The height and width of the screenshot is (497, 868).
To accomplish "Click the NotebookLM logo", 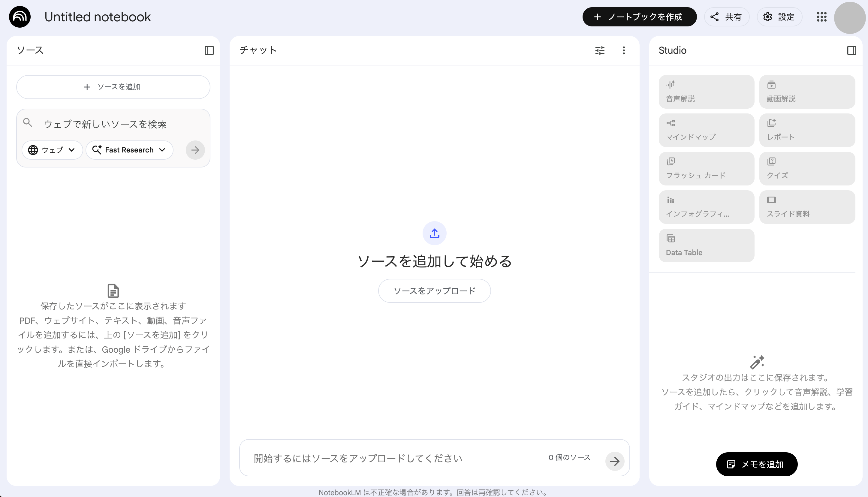I will pyautogui.click(x=20, y=17).
